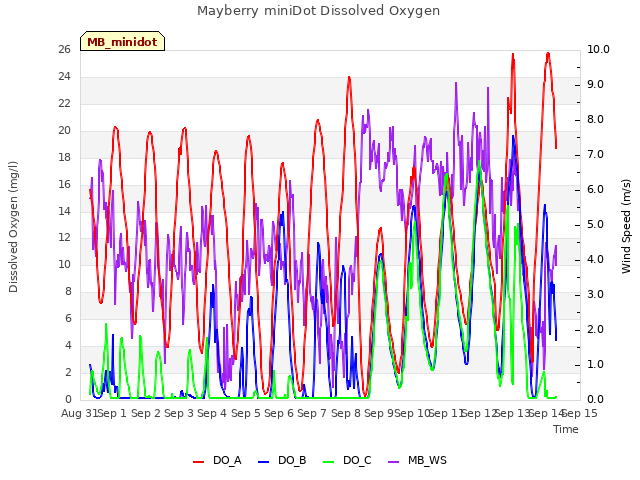Click the 16 value on left axis
Screen dimensions: 640x480
click(x=64, y=184)
